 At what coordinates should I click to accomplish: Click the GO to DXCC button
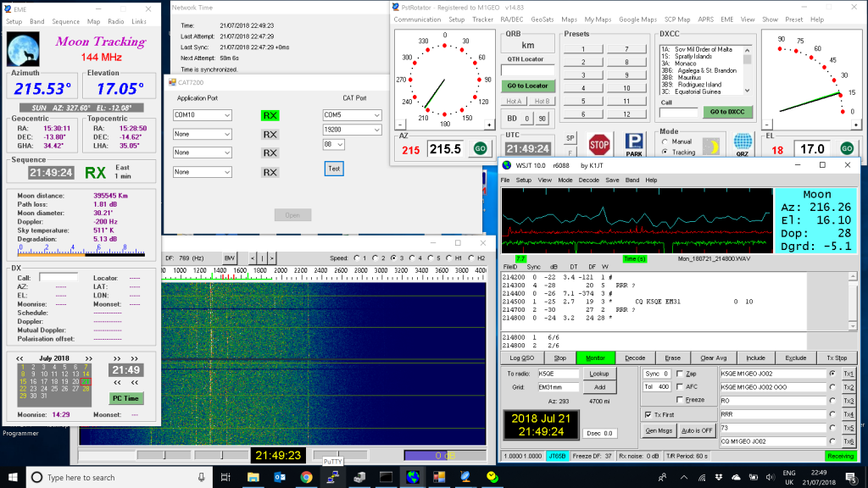point(727,112)
